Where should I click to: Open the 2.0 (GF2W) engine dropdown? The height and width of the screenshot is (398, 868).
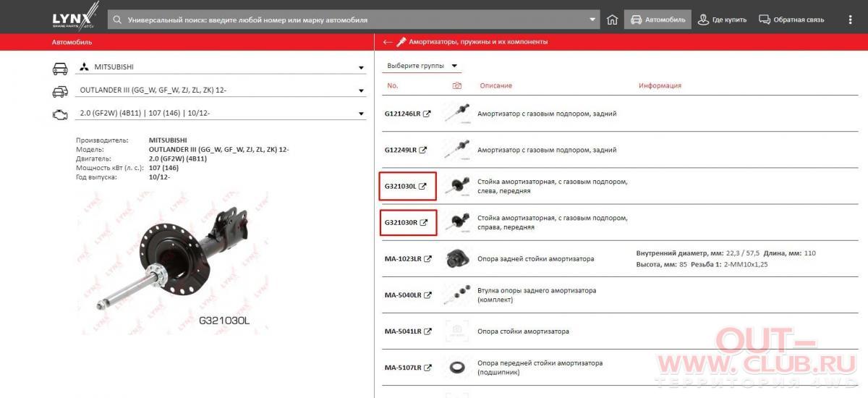[x=221, y=114]
